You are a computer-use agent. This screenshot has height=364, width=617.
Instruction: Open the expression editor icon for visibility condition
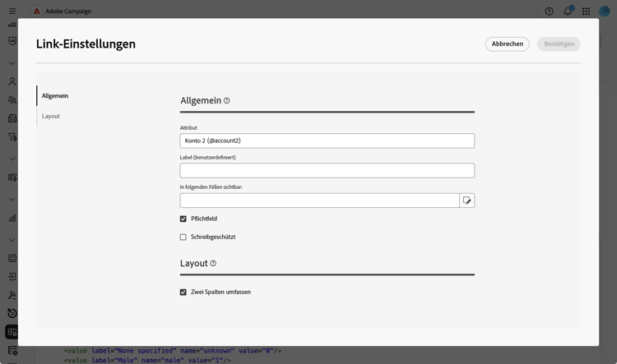467,200
